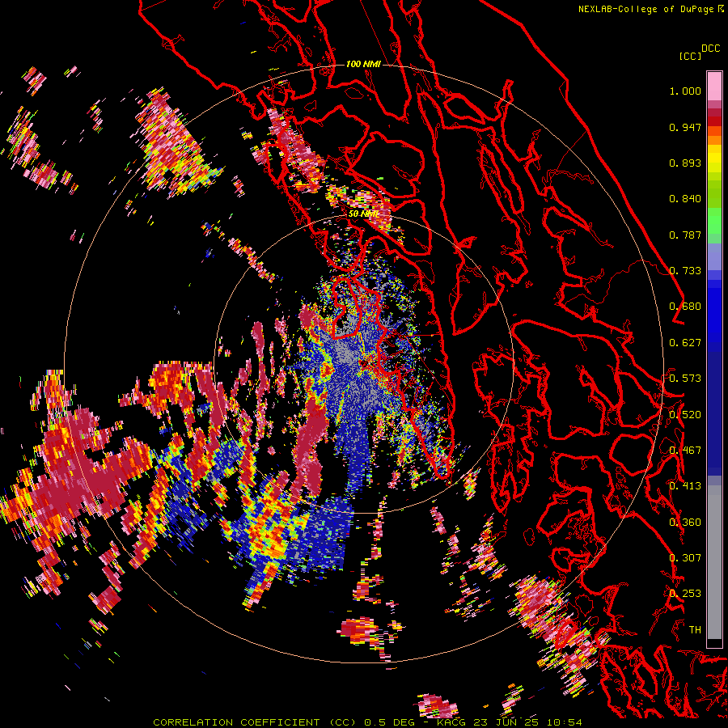Viewport: 728px width, 728px height.
Task: Click the DCC label above color scale
Action: [710, 49]
